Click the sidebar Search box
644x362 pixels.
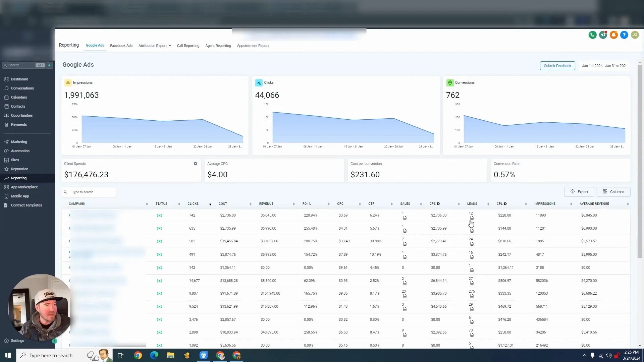23,65
